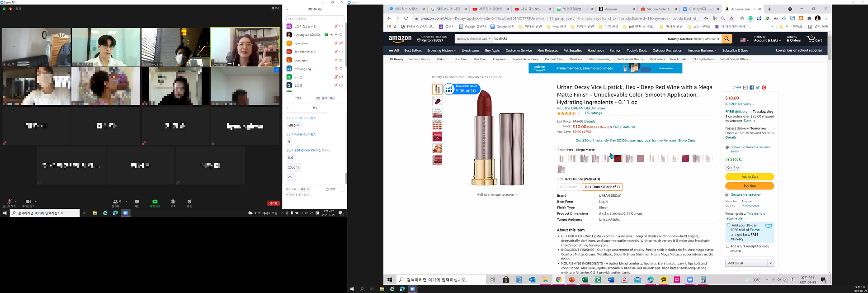Viewport: 868px width, 293px height.
Task: Go back in Chrome
Action: (x=389, y=19)
